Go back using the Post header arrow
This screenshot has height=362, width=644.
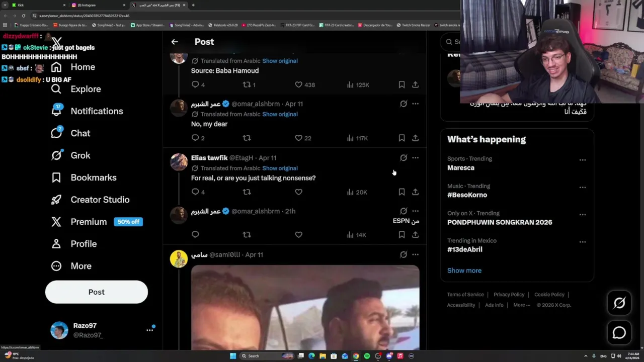[x=175, y=42]
